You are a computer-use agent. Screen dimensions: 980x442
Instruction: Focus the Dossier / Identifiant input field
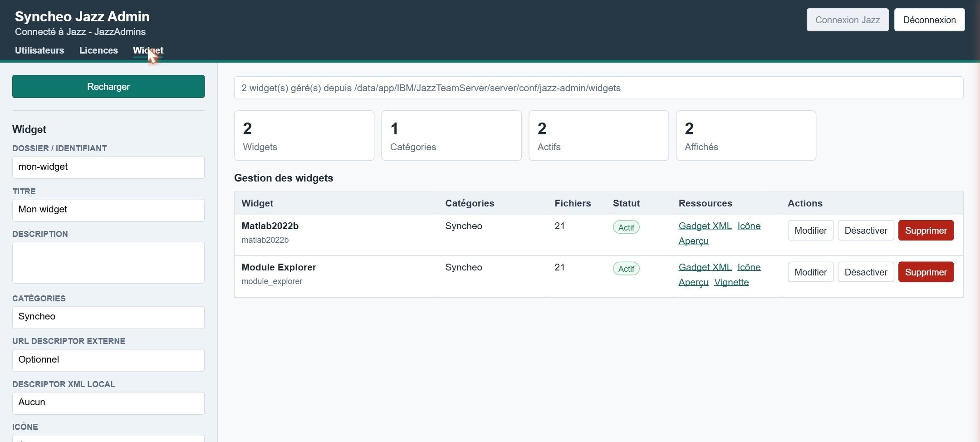pos(108,167)
